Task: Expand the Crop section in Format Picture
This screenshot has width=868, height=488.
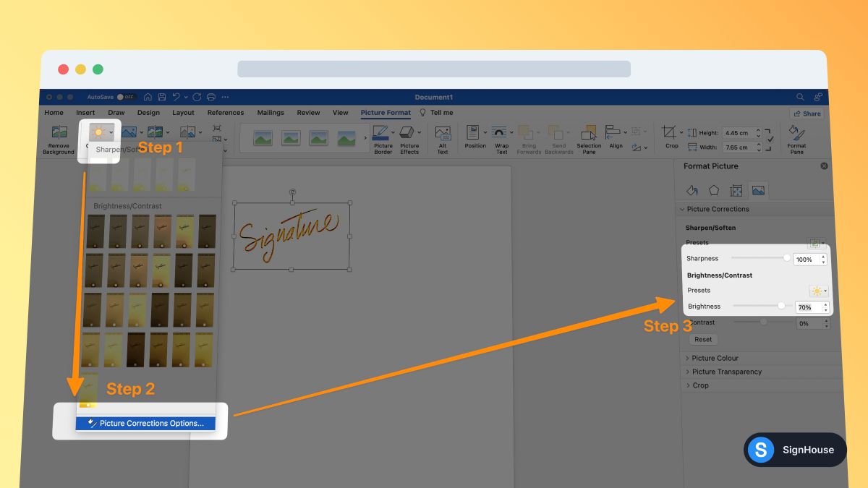Action: pyautogui.click(x=699, y=385)
